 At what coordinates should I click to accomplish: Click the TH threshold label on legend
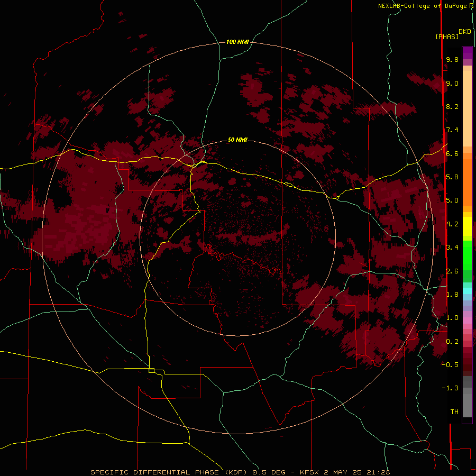pos(454,412)
